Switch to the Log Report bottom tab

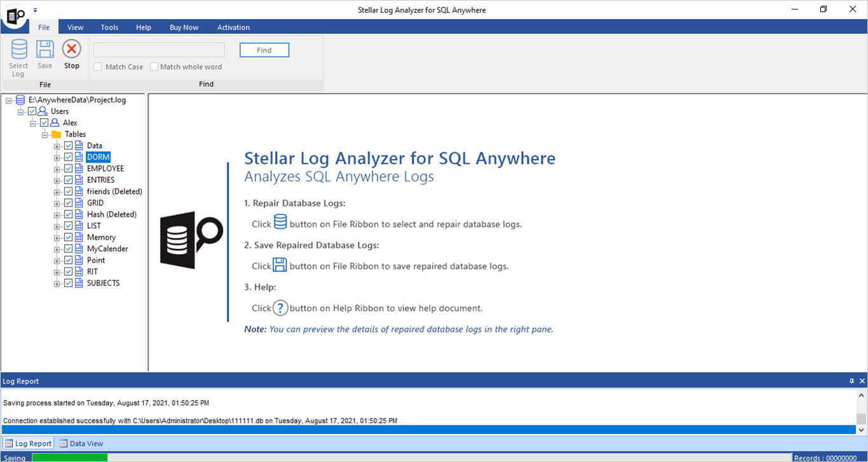click(x=27, y=444)
